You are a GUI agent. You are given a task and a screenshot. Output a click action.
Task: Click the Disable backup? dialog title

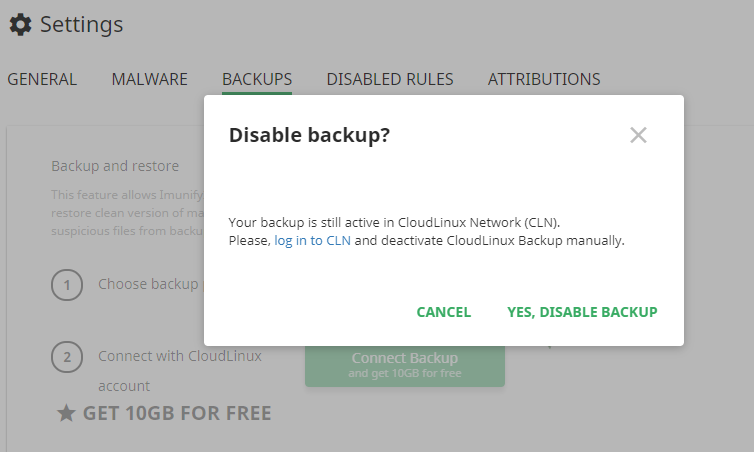[309, 135]
